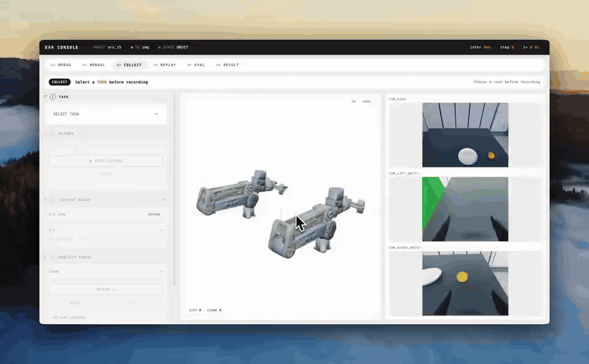Open the SELECT TASK dropdown
This screenshot has width=589, height=364.
click(x=106, y=114)
